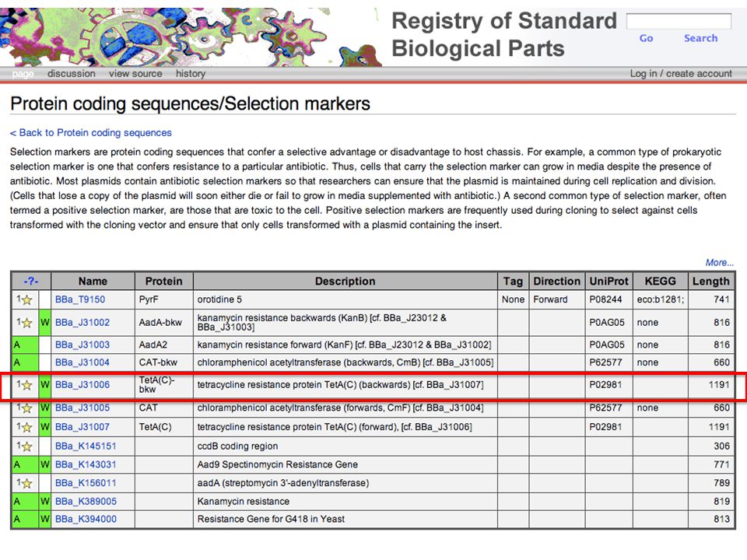This screenshot has width=747, height=560.
Task: Click the star icon in BBa_T9150 row
Action: click(27, 300)
